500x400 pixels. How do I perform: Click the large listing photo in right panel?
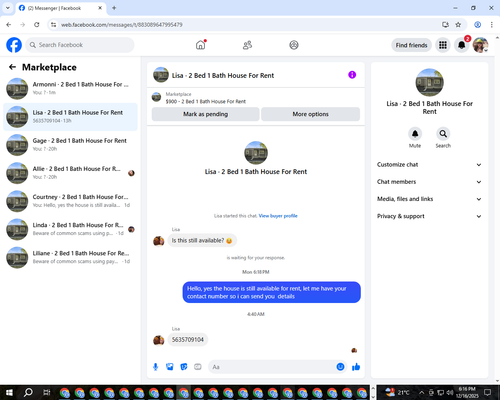point(429,82)
